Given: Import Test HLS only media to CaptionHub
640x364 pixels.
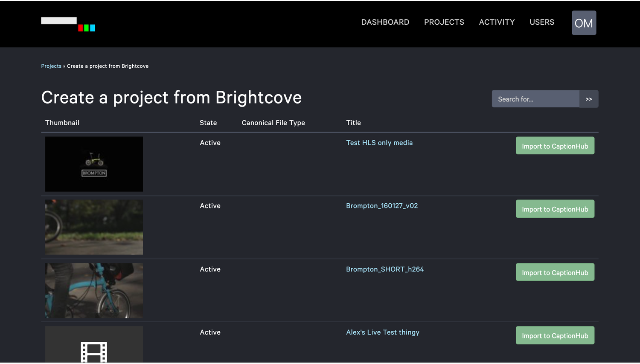Looking at the screenshot, I should point(555,146).
